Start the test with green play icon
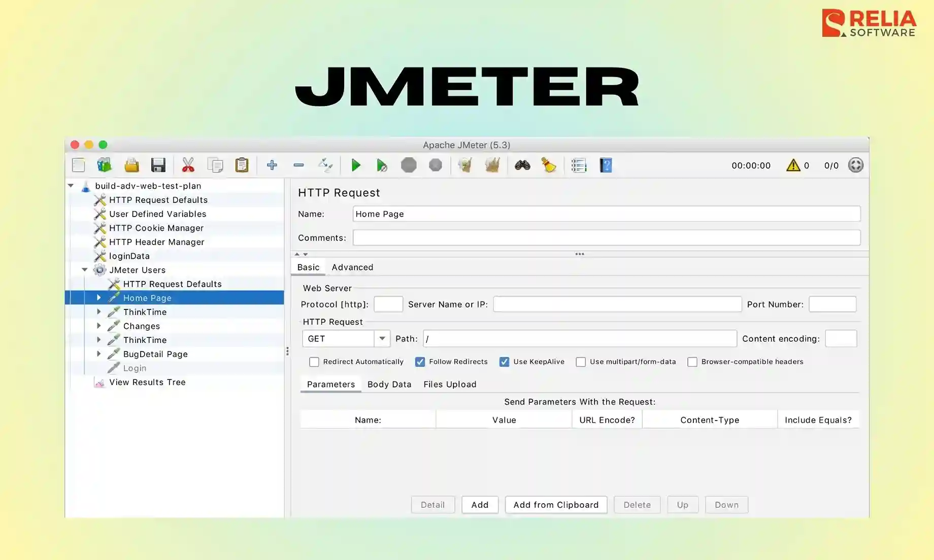The height and width of the screenshot is (560, 934). [x=356, y=165]
